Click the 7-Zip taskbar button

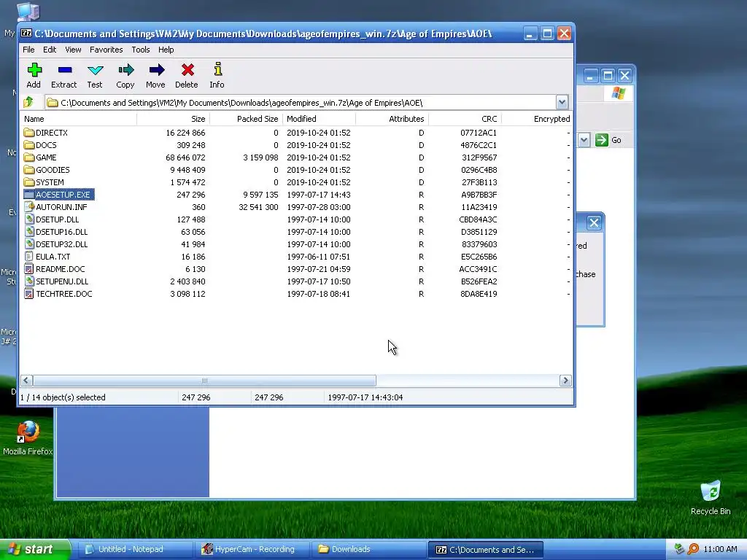pos(485,550)
